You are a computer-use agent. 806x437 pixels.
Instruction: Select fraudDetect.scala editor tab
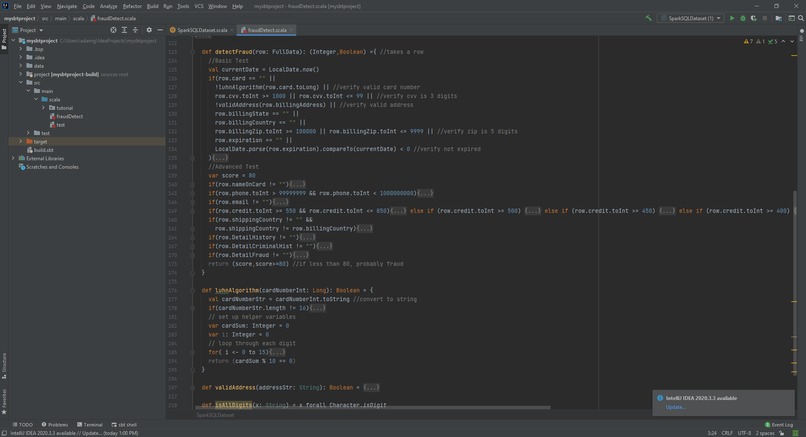click(x=267, y=30)
